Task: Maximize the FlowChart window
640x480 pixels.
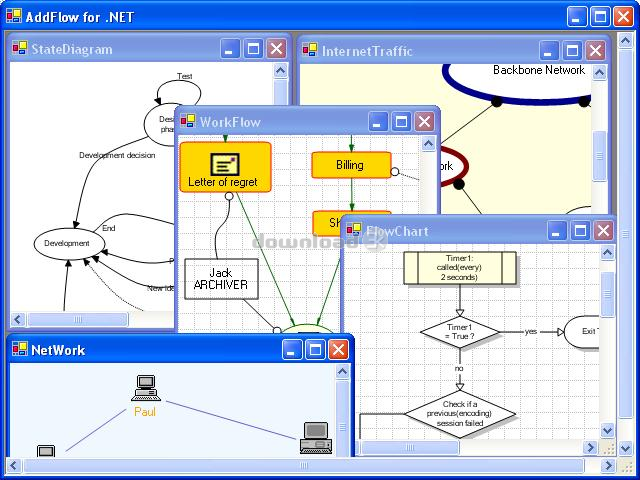Action: pos(580,231)
